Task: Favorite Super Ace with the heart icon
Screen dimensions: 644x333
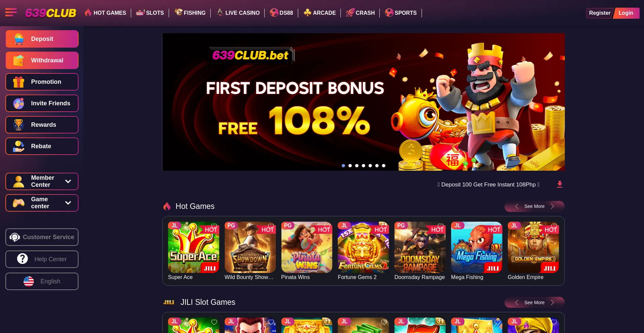Action: click(x=214, y=226)
